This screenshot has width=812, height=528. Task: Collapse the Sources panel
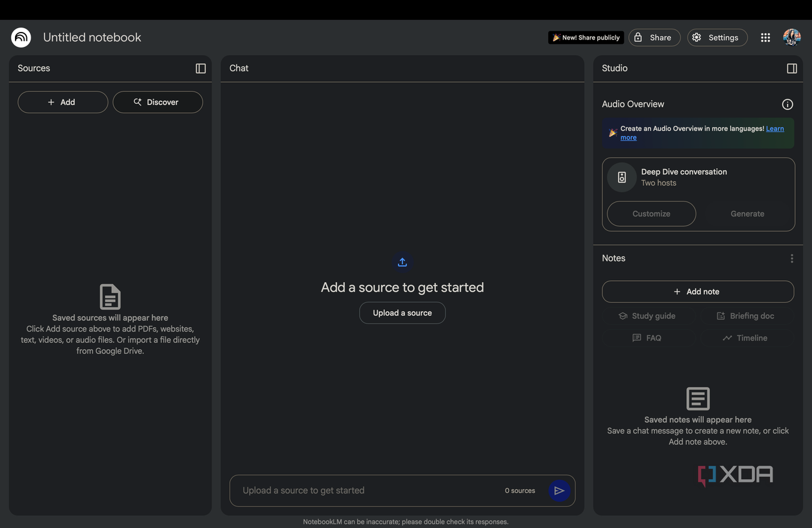click(x=201, y=68)
